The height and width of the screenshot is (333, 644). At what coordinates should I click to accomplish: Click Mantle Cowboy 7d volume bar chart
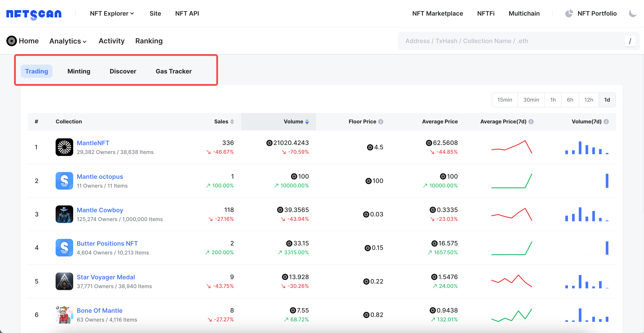(586, 214)
